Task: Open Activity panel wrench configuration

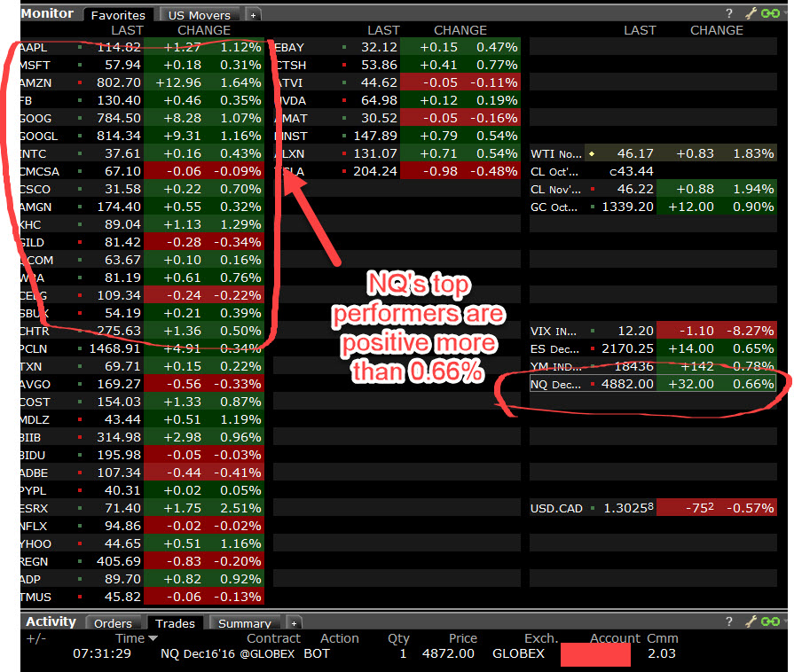Action: pos(751,621)
